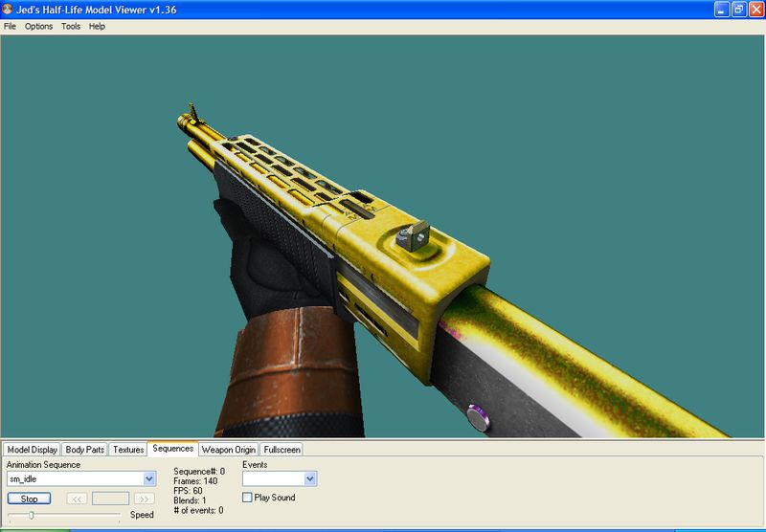The width and height of the screenshot is (766, 532).
Task: Click the '# of events: 0' text
Action: click(x=198, y=511)
